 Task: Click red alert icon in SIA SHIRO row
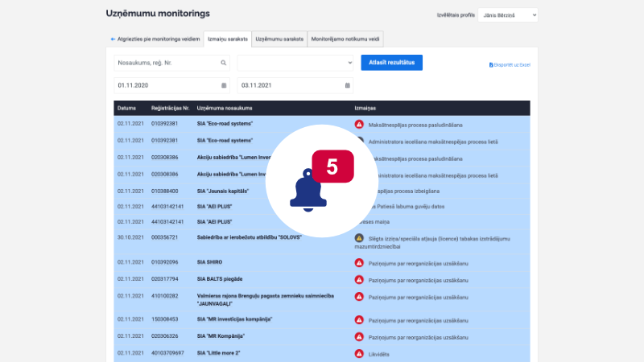[x=359, y=262]
